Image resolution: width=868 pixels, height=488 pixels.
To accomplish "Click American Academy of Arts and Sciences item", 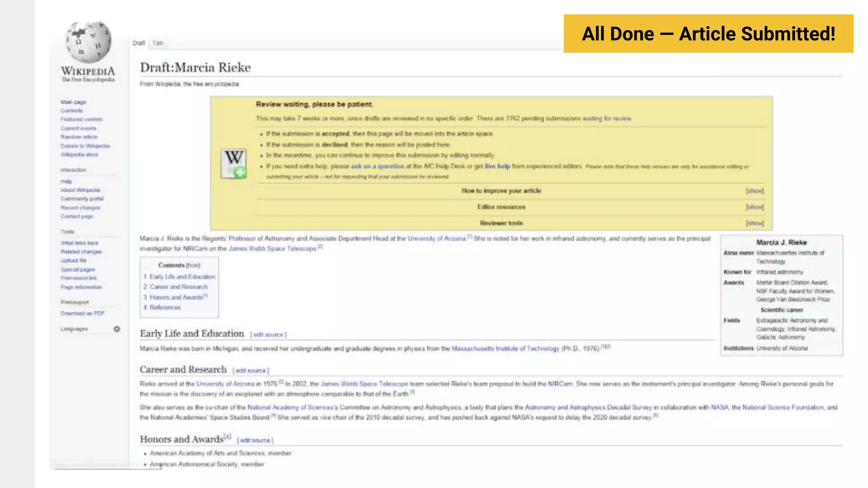I will [220, 453].
